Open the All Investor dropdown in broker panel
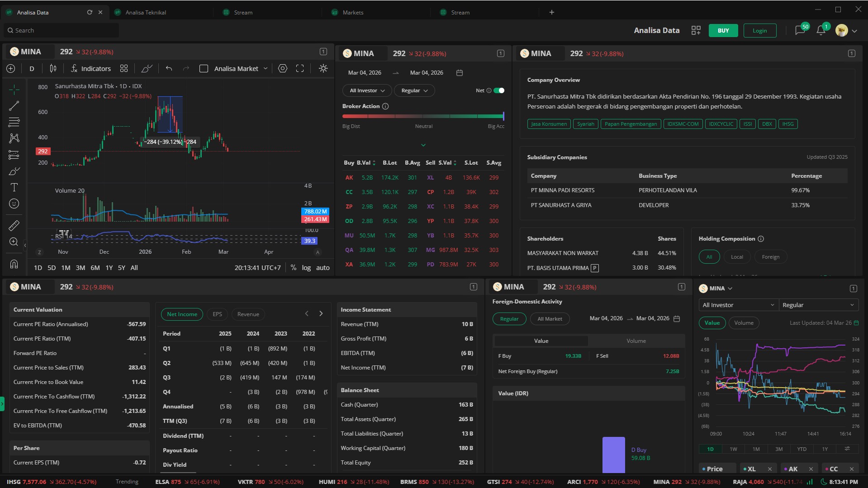This screenshot has width=868, height=488. coord(367,90)
